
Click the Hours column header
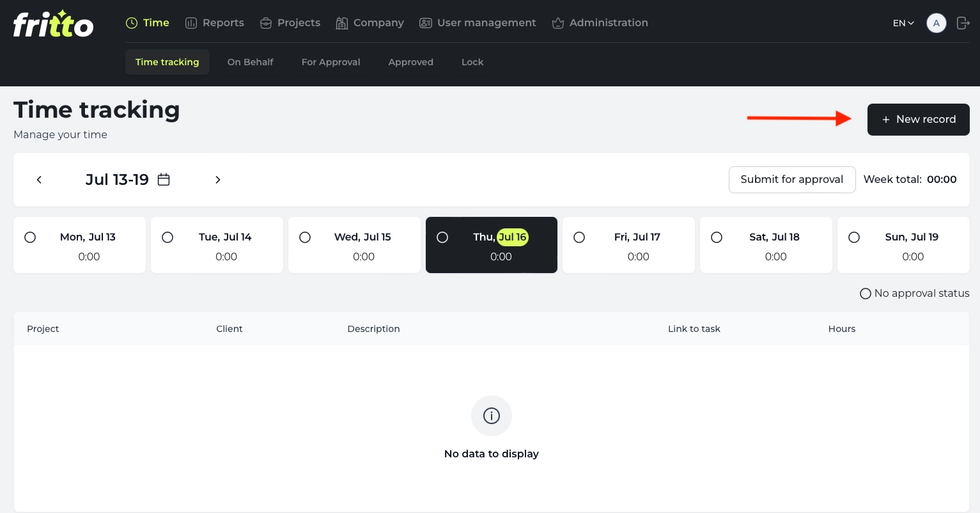pyautogui.click(x=842, y=329)
